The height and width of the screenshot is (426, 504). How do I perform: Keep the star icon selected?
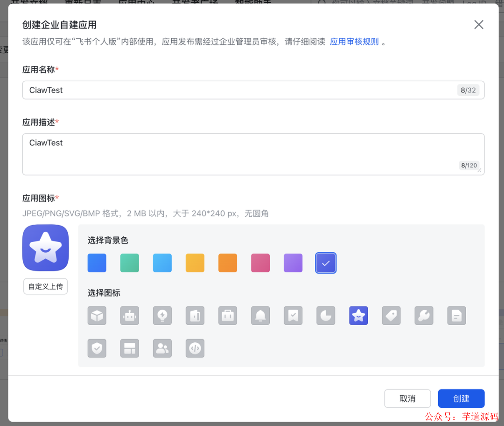coord(358,315)
